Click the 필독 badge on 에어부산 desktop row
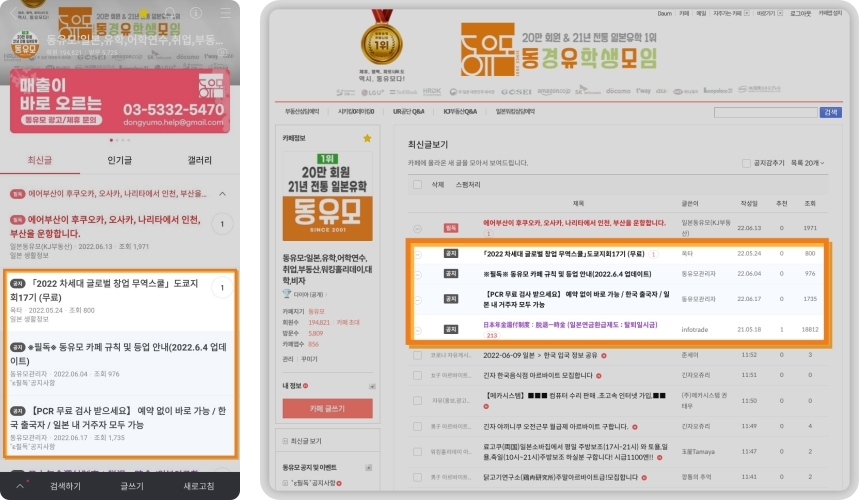The height and width of the screenshot is (500, 859). coord(451,228)
